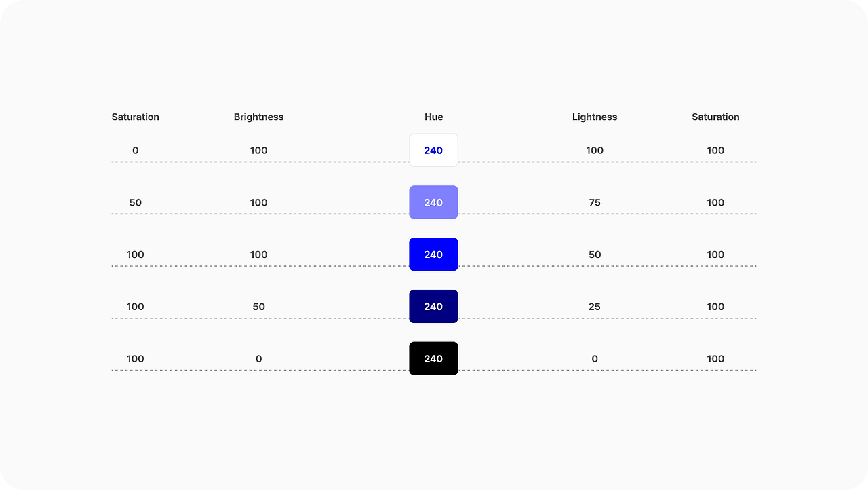Screen dimensions: 868x490
Task: Click the black 240 swatch
Action: click(x=433, y=358)
